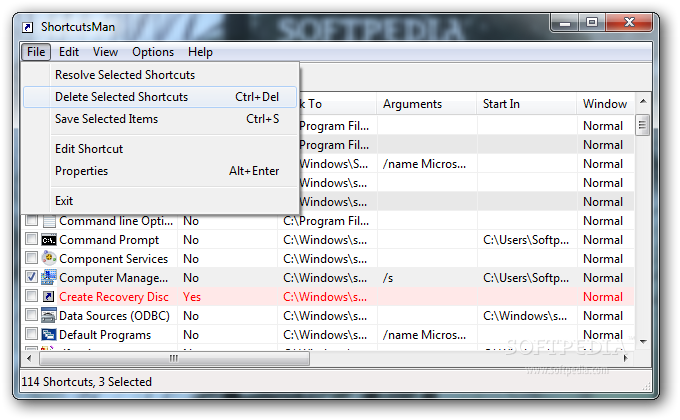Click the scroll up arrow
The width and height of the screenshot is (680, 420).
pyautogui.click(x=643, y=102)
